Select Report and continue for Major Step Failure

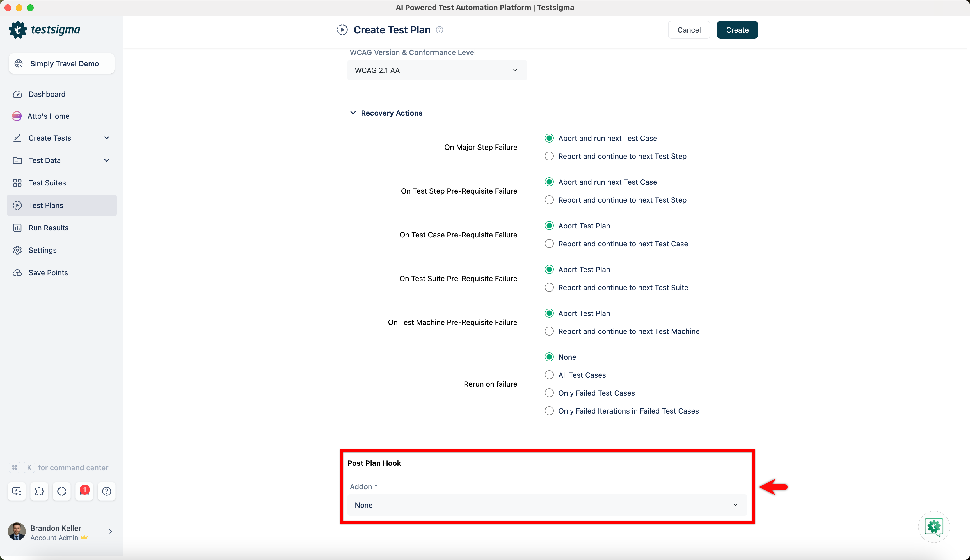click(549, 156)
